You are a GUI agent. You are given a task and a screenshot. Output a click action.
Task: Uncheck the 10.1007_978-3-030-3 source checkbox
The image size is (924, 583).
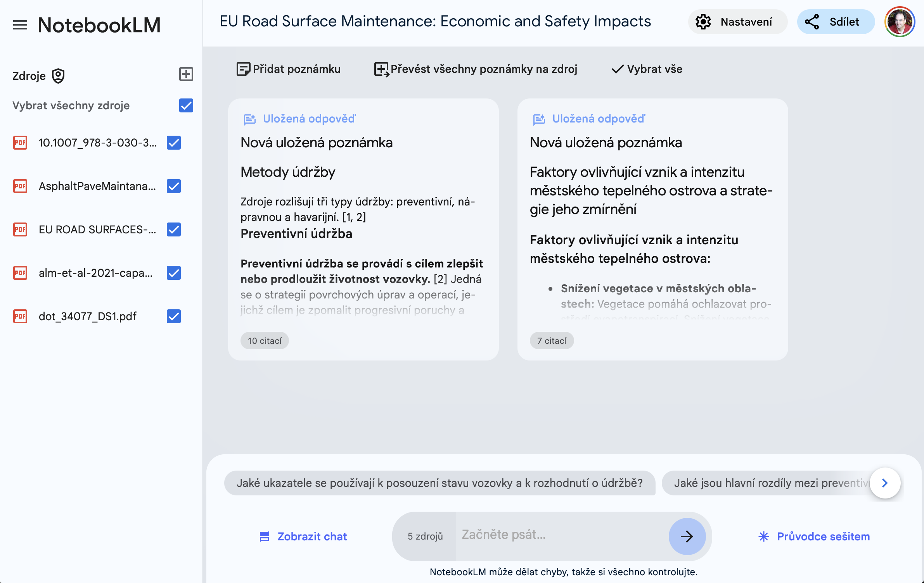(174, 143)
